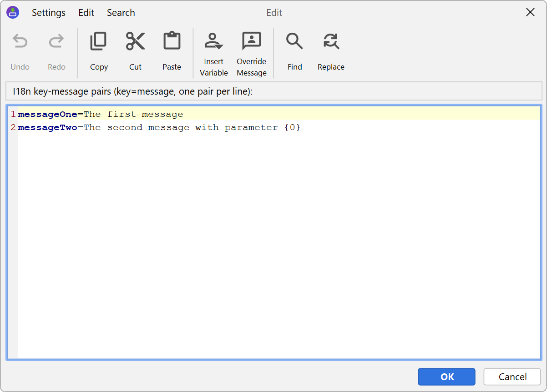Open the Settings menu
This screenshot has height=392, width=547.
tap(48, 13)
